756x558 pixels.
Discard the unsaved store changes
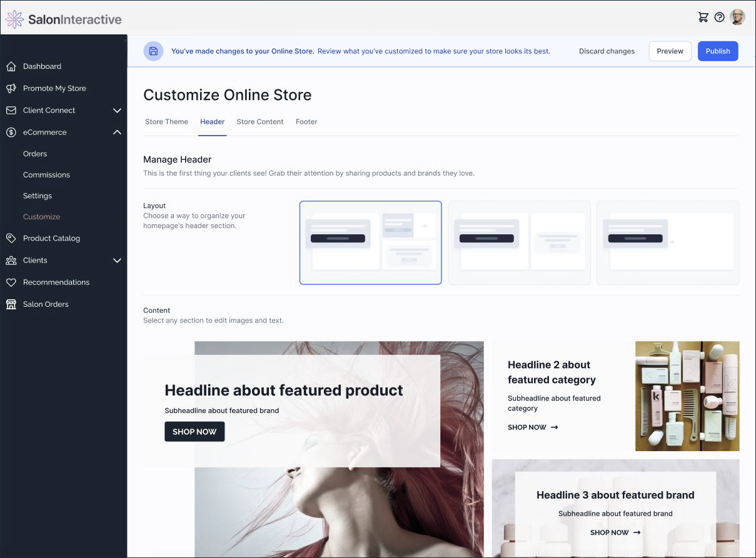pyautogui.click(x=607, y=51)
